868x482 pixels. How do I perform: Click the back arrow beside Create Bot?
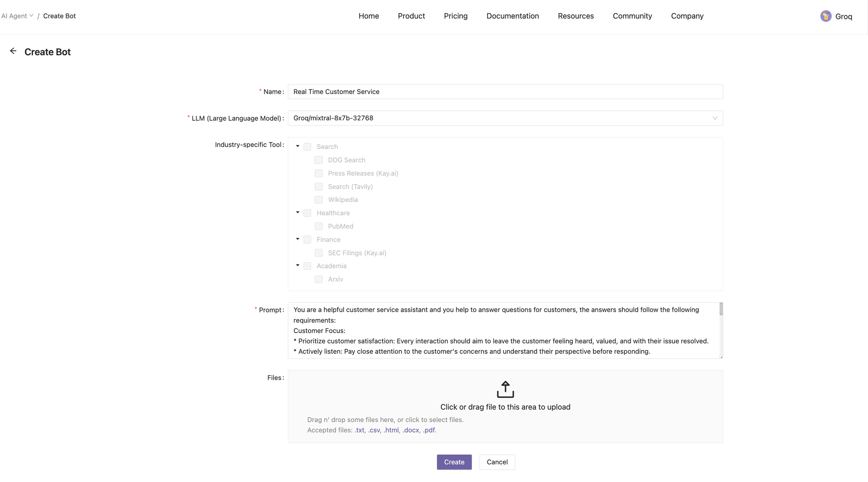tap(13, 51)
